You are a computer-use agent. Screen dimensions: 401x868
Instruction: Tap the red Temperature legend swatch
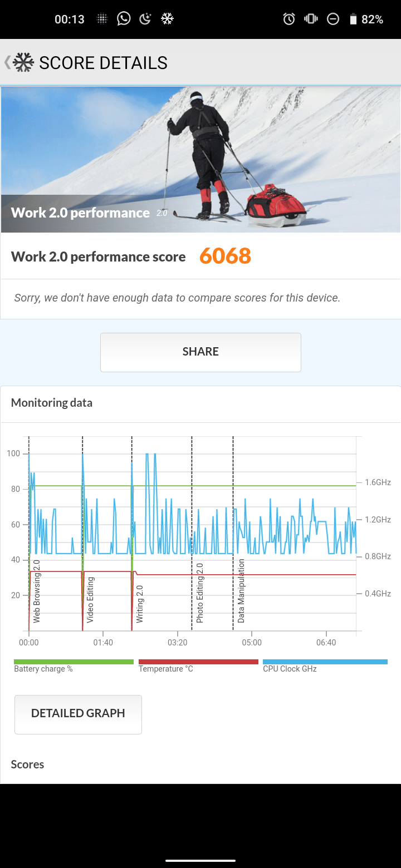click(x=198, y=662)
